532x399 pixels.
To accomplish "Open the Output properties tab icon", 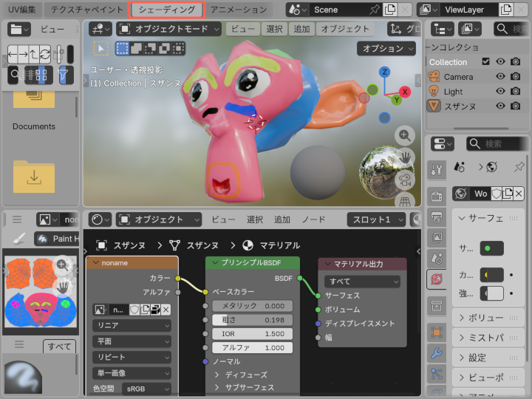I will point(437,216).
